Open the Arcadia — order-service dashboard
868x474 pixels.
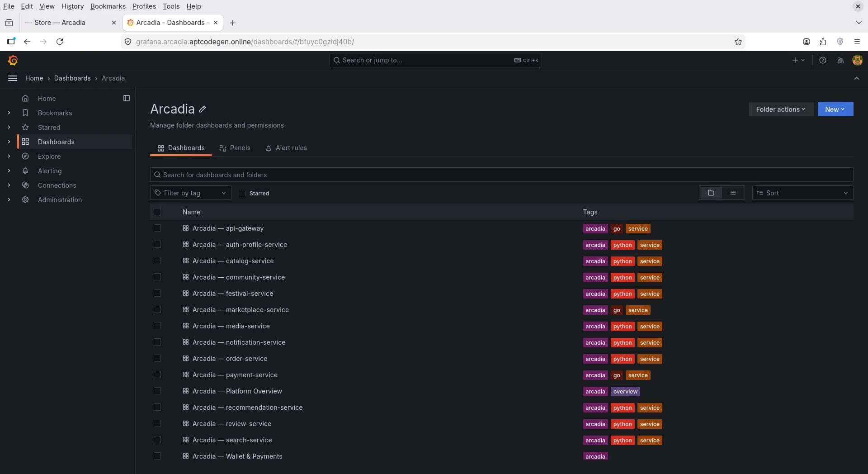[230, 359]
